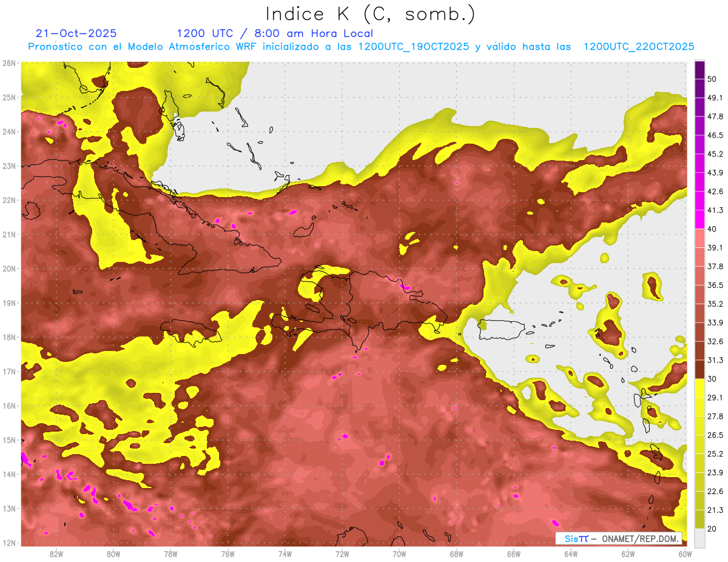
Task: Click the "60W" longitude label
Action: (685, 554)
